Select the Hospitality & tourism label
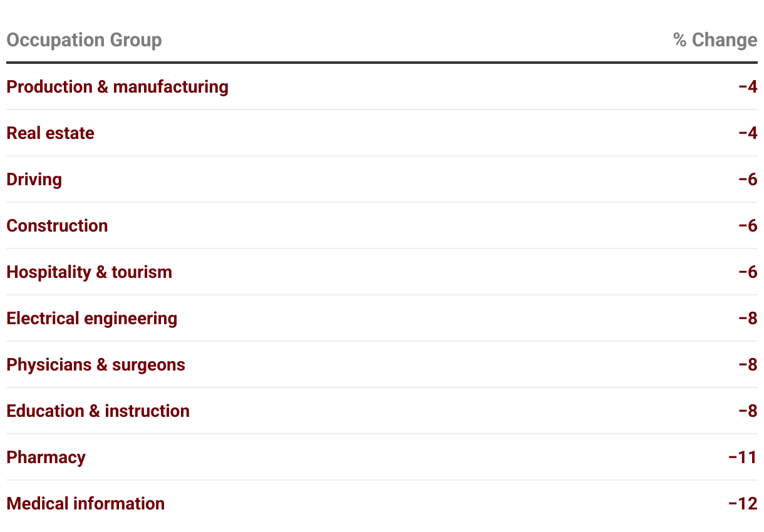764x532 pixels. (89, 272)
